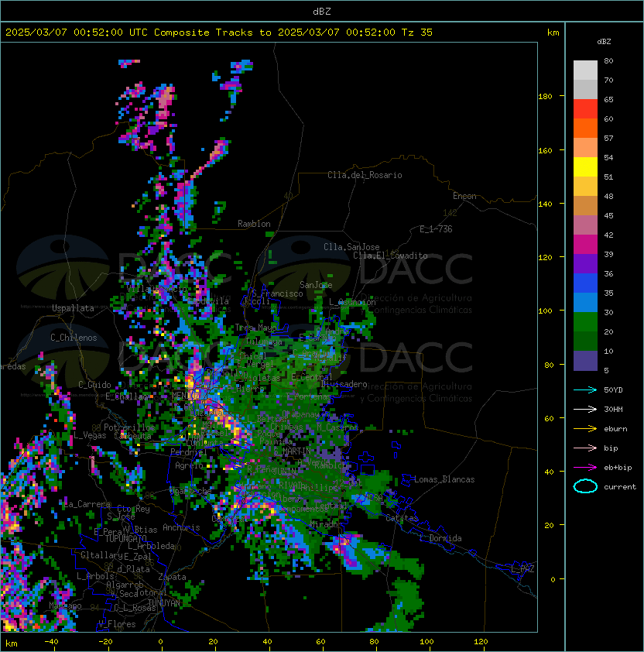Click the 'L_Dormida' place label

click(x=440, y=538)
